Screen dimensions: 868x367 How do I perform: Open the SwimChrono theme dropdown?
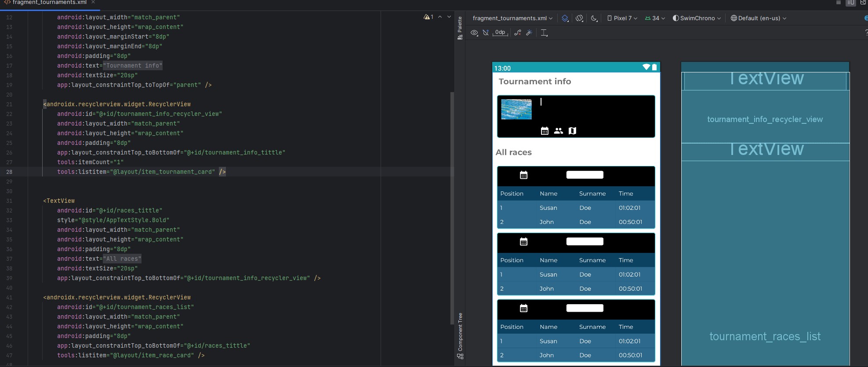[697, 18]
